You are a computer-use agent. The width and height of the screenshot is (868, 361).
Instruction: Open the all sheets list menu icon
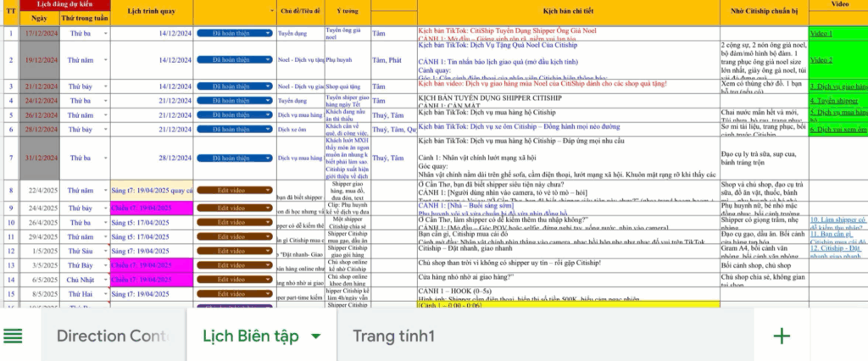click(13, 336)
